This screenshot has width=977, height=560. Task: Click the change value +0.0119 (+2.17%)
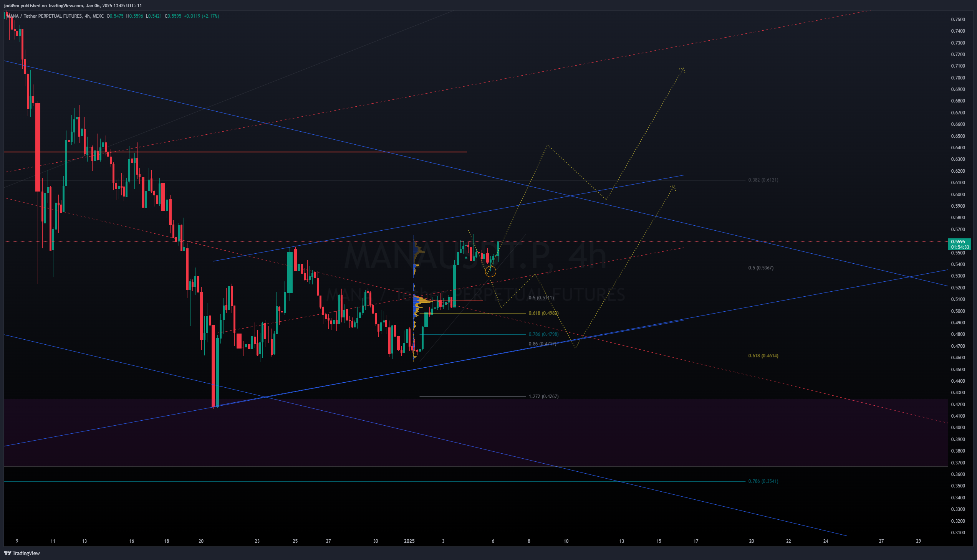click(202, 16)
